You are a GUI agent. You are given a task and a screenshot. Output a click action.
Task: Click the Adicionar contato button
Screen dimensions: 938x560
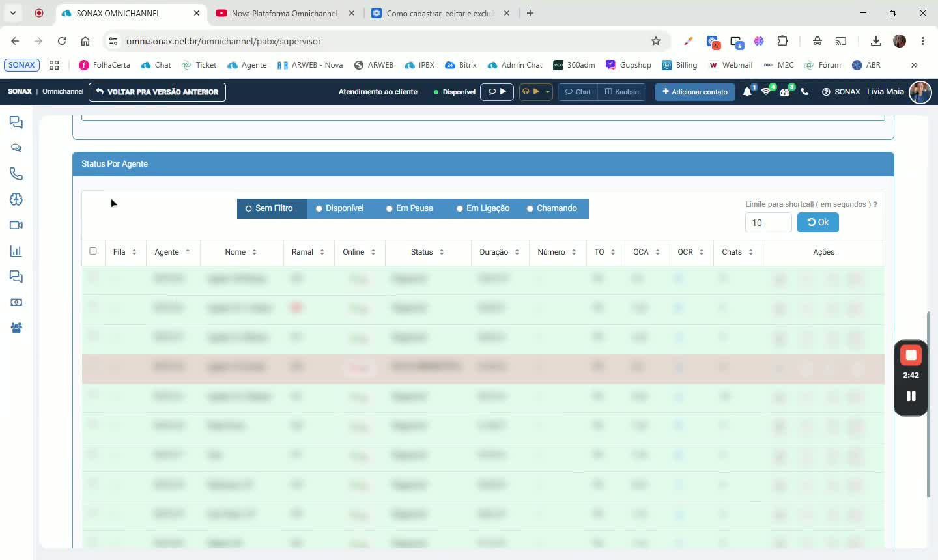coord(695,92)
